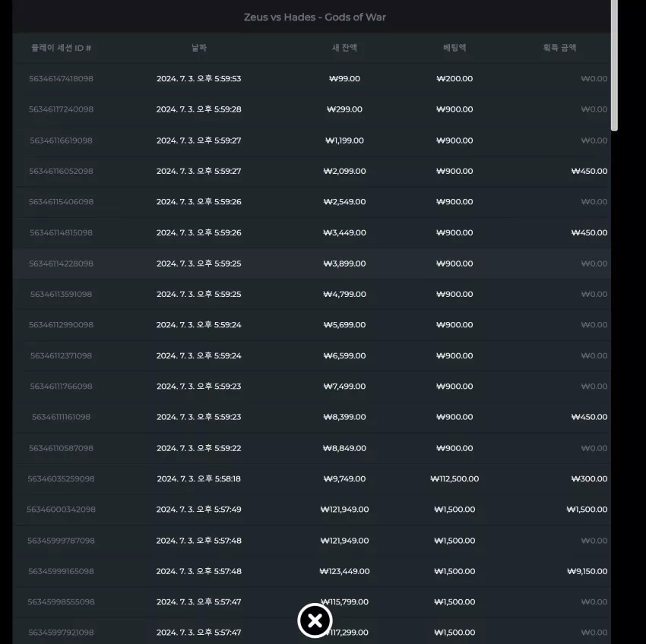Click the date ending in 오후 5:59:22
646x644 pixels.
[x=199, y=448]
